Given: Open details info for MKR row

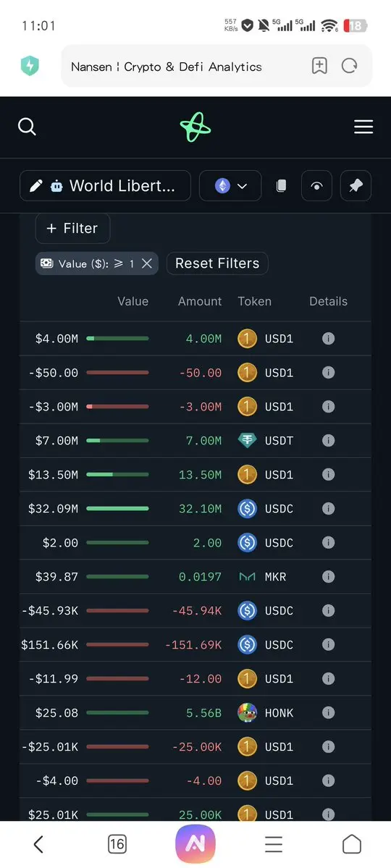Looking at the screenshot, I should coord(329,577).
